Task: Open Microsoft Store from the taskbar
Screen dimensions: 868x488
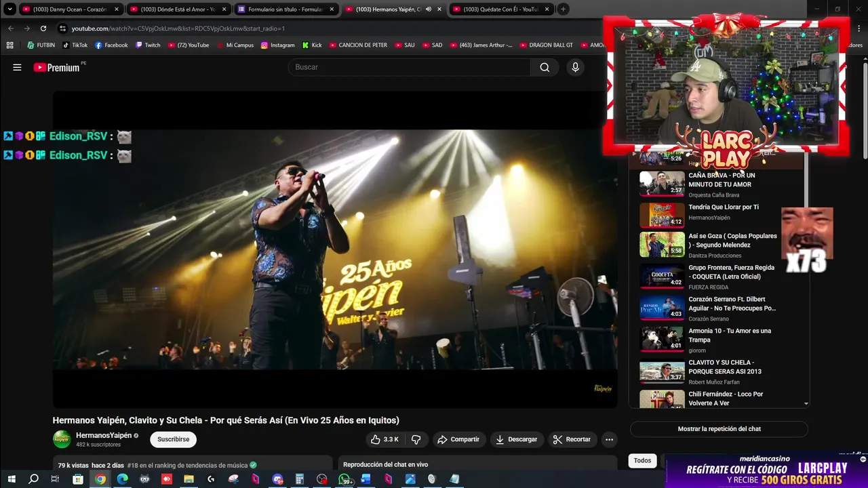Action: click(78, 479)
